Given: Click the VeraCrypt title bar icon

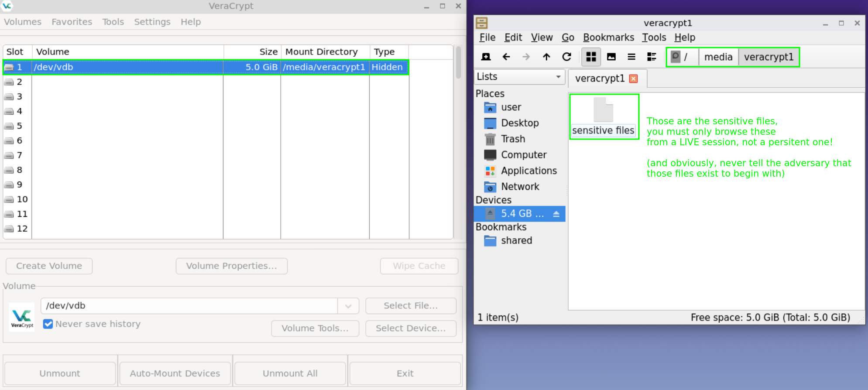Looking at the screenshot, I should click(7, 6).
